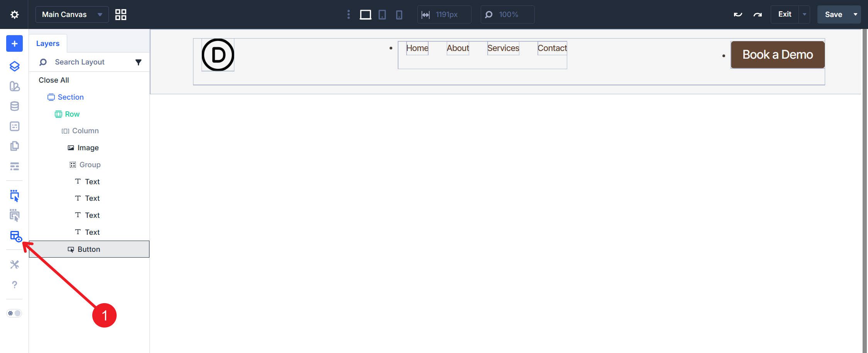Switch to tablet view icon

[382, 15]
